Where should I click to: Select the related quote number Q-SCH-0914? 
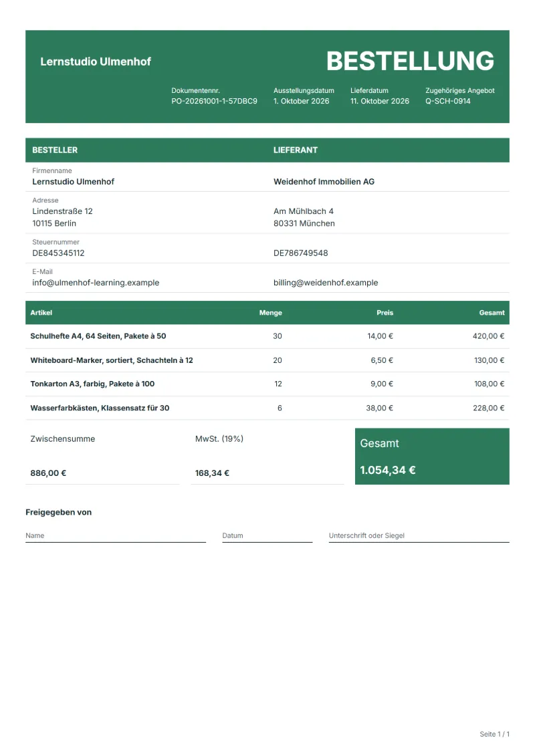pos(447,101)
